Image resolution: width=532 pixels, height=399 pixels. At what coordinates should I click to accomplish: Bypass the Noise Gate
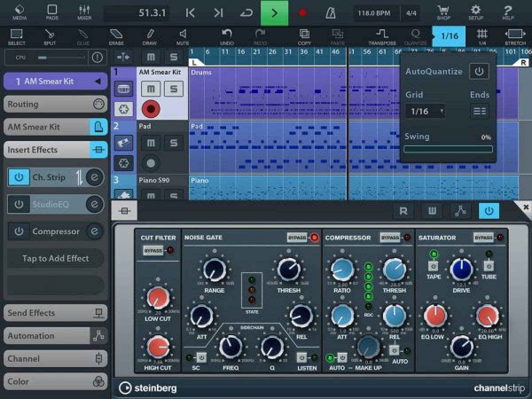tap(297, 238)
